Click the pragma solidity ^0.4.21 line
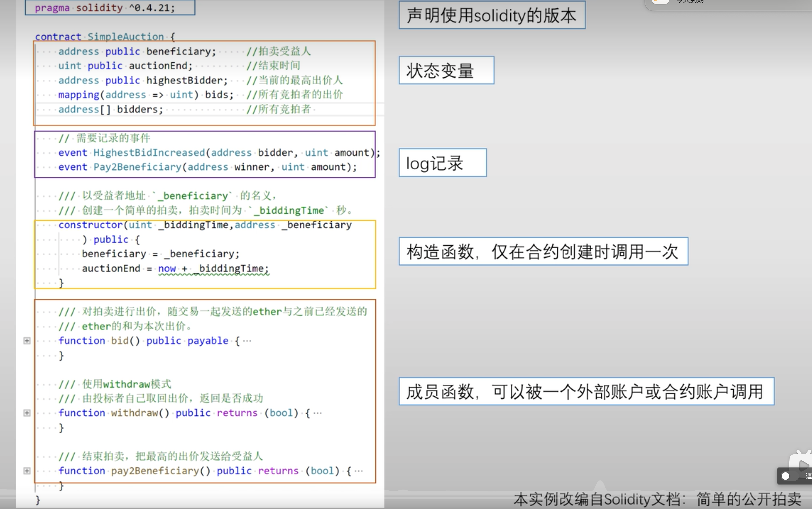The width and height of the screenshot is (812, 509). pyautogui.click(x=105, y=8)
